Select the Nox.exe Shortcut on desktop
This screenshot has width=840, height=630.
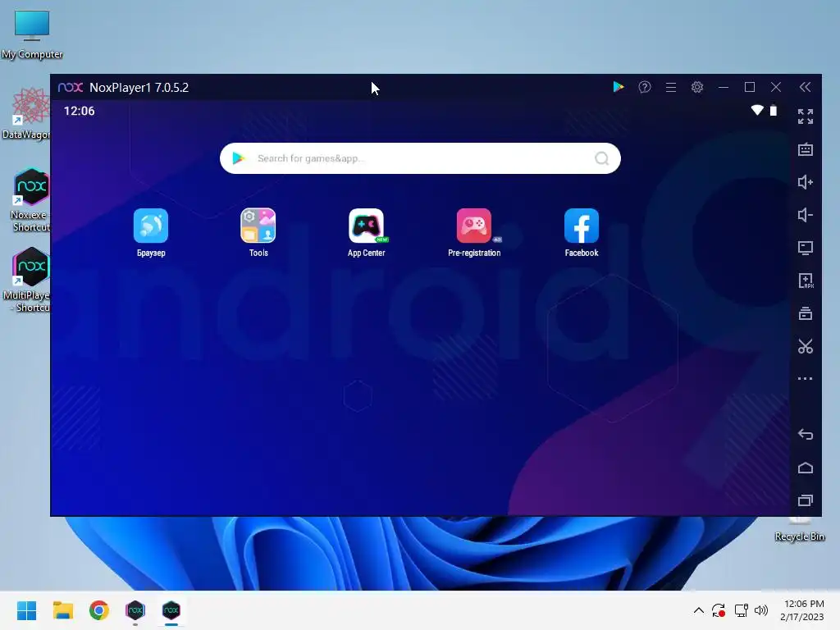pos(30,200)
